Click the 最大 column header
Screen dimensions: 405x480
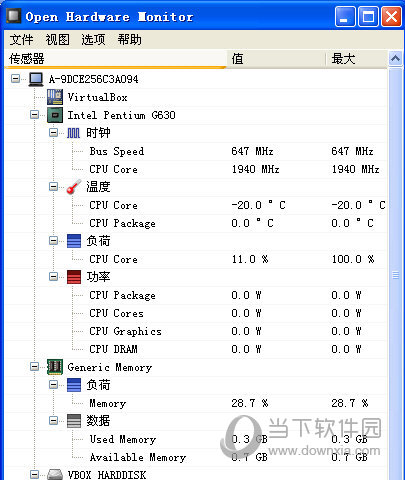point(357,59)
